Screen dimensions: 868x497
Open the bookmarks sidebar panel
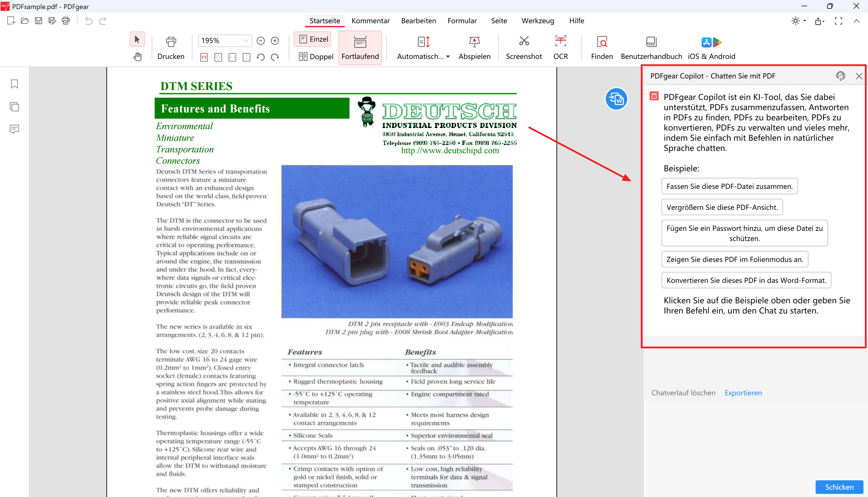coord(14,84)
